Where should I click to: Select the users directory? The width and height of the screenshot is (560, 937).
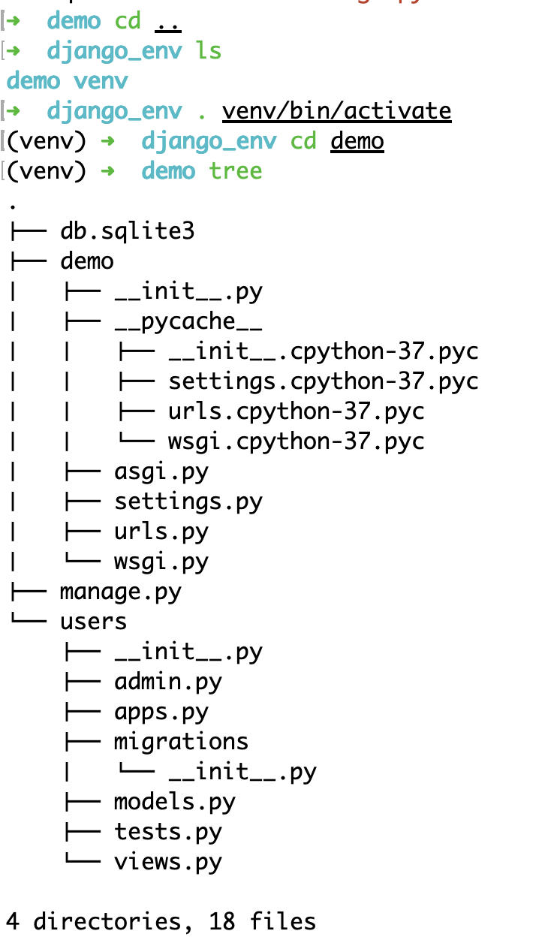[94, 622]
